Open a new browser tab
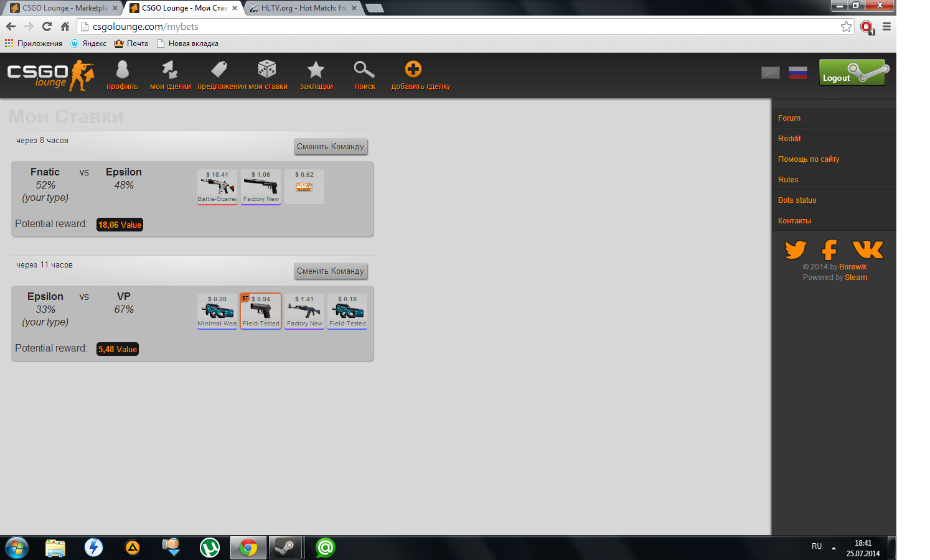Viewport: 930px width, 560px height. click(x=374, y=8)
